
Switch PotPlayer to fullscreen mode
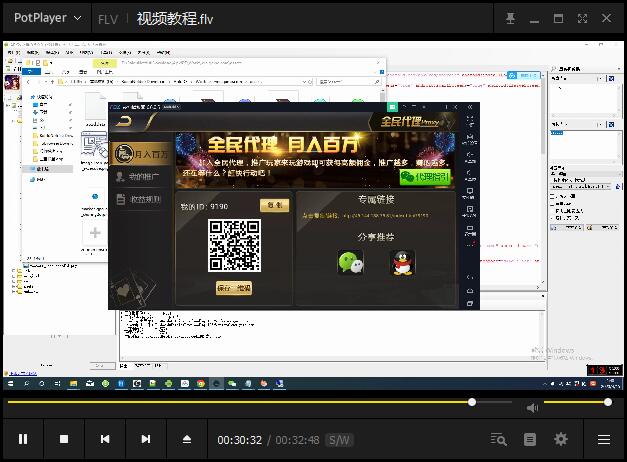(x=582, y=18)
